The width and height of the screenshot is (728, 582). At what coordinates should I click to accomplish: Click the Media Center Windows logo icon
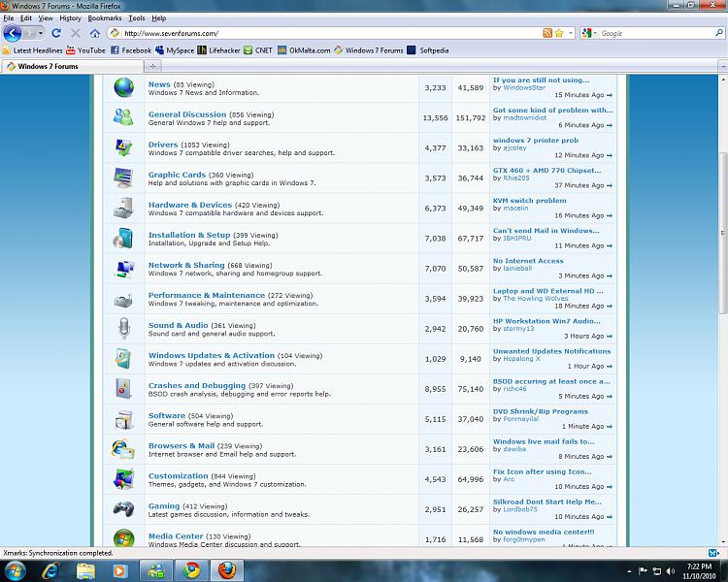coord(124,538)
